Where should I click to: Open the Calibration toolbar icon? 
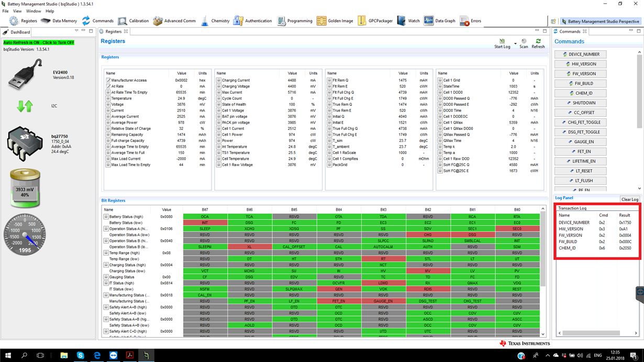tap(122, 21)
